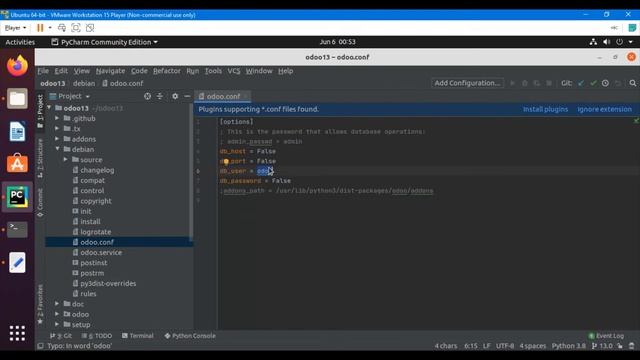This screenshot has height=360, width=640.
Task: Collapse the odoo13 root folder
Action: [49, 108]
